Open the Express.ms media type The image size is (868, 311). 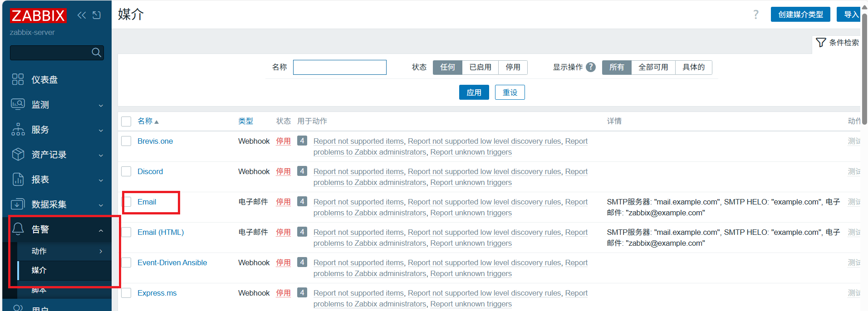pos(157,293)
